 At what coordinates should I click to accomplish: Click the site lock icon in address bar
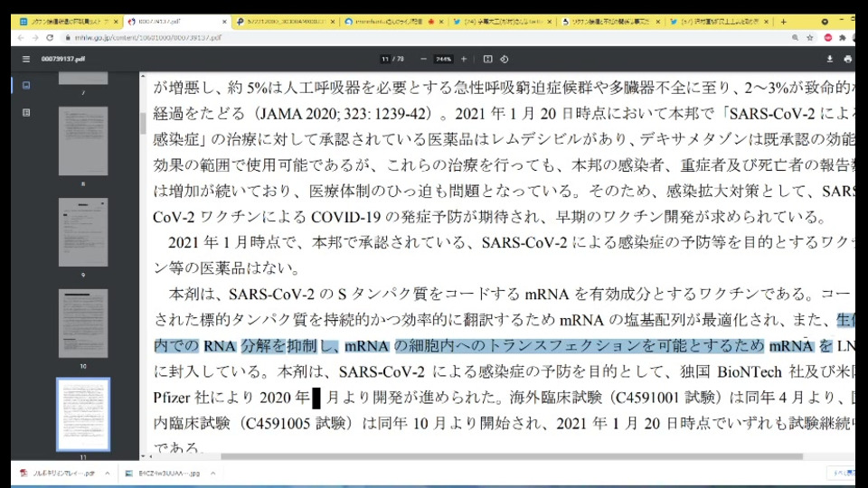pyautogui.click(x=68, y=38)
